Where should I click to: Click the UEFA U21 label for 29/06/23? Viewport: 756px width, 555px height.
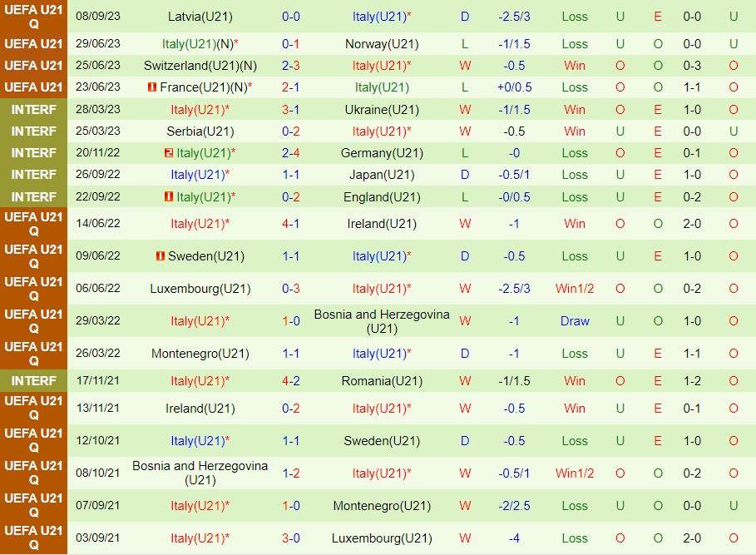point(34,44)
